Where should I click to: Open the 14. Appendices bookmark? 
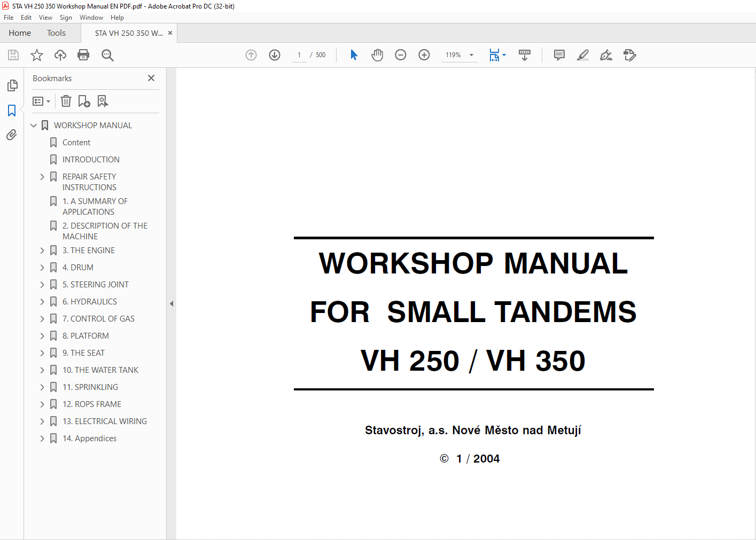[x=89, y=439]
